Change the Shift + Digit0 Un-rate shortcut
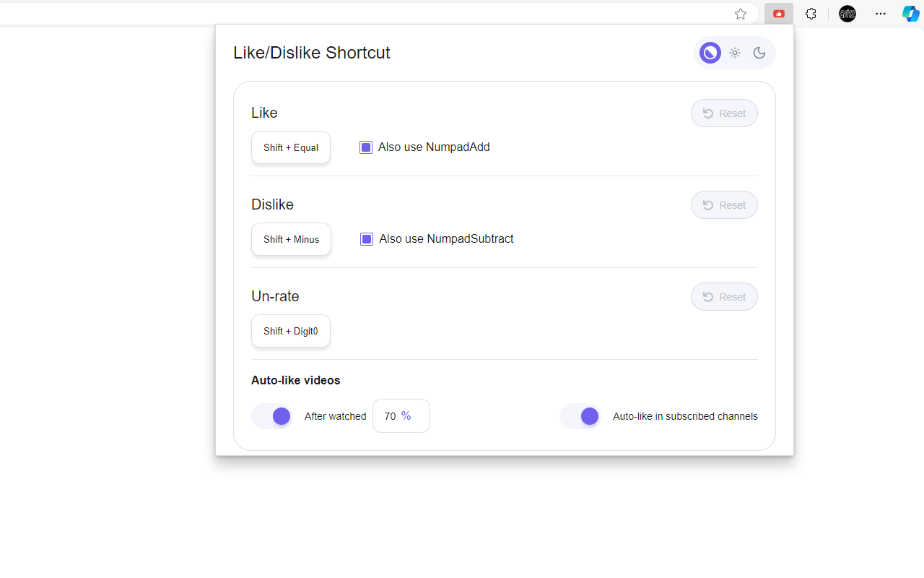 coord(291,331)
